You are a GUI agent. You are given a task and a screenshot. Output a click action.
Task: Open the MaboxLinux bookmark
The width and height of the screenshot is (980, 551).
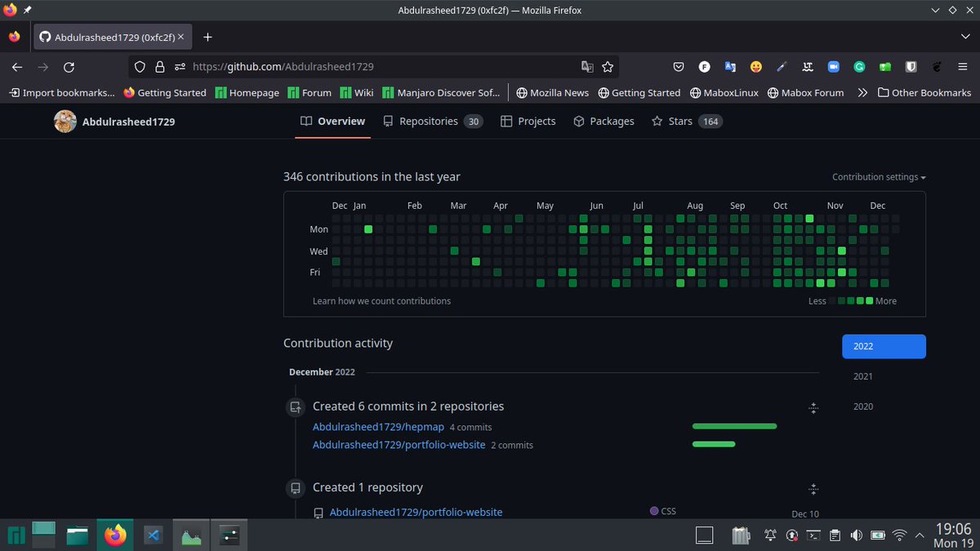pos(725,93)
